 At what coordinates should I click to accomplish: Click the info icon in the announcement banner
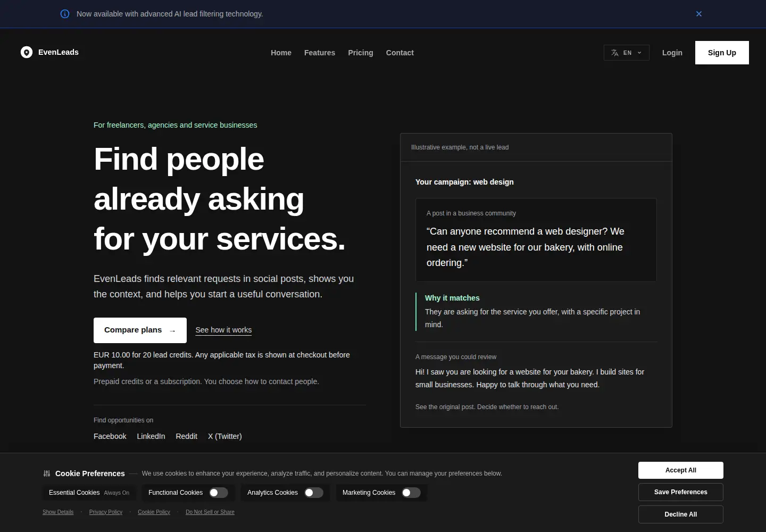point(65,14)
